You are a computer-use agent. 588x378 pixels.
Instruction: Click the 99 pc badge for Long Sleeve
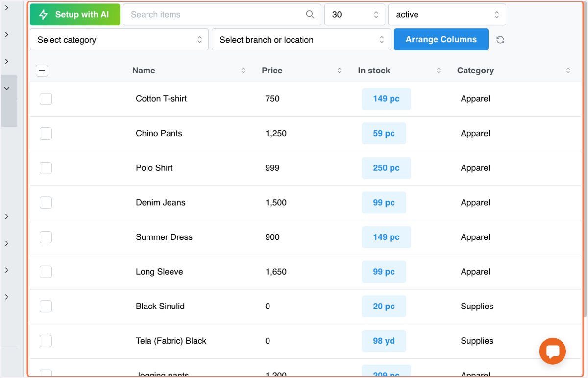[x=384, y=272]
